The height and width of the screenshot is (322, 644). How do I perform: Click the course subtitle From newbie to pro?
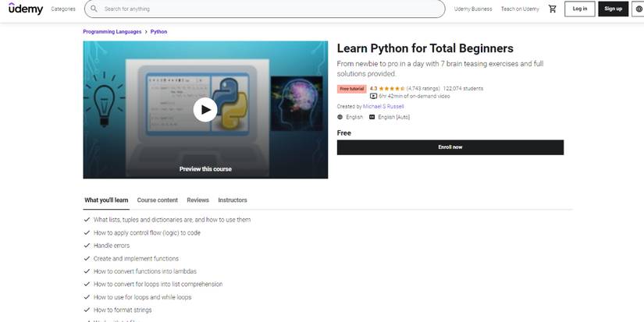click(440, 69)
